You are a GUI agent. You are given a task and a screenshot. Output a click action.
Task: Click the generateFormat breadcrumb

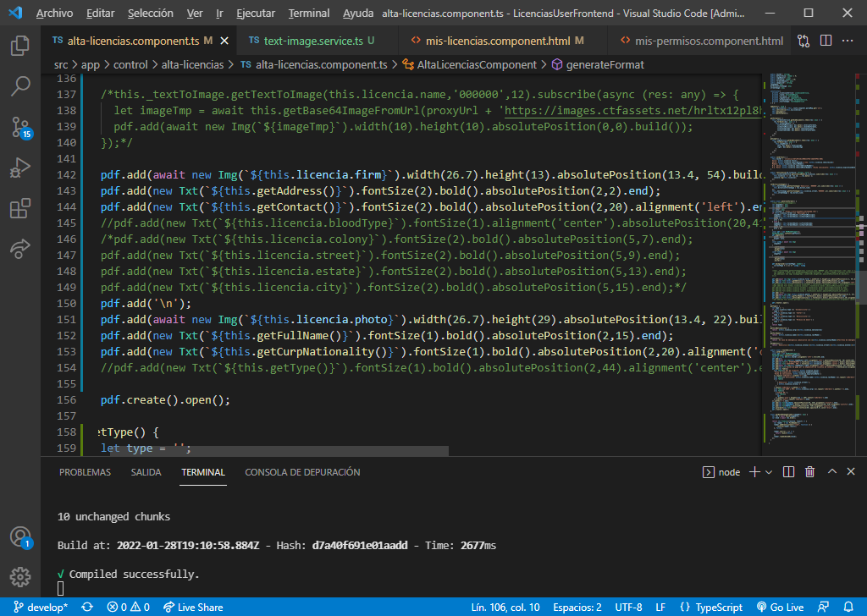pyautogui.click(x=599, y=64)
